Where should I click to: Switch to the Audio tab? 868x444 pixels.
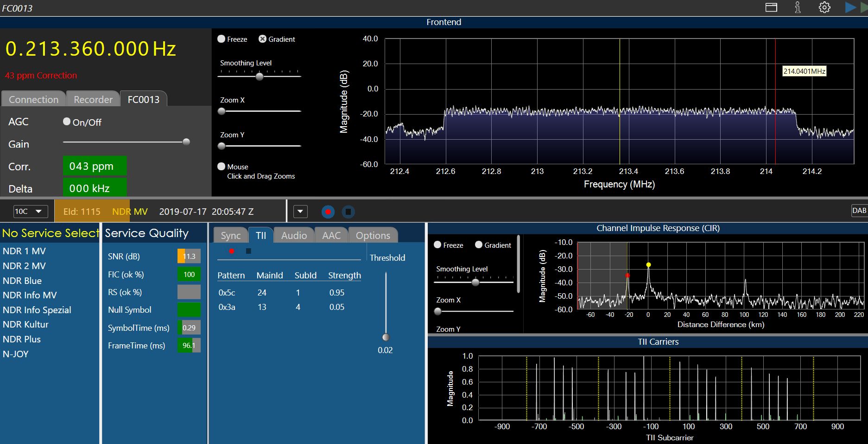coord(294,236)
